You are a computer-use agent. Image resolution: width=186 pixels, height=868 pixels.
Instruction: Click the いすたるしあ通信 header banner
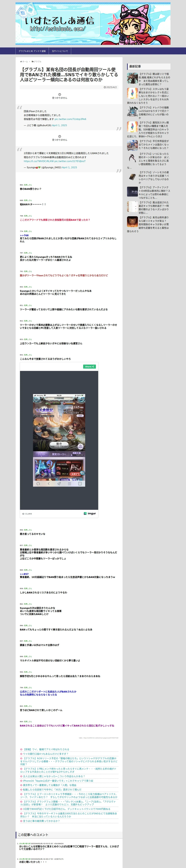(x=93, y=24)
